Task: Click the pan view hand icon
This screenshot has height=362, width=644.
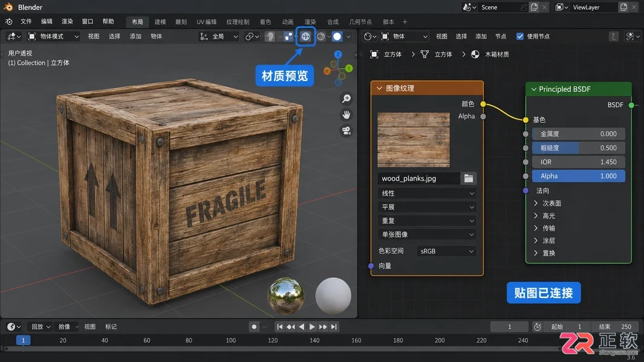Action: click(346, 114)
